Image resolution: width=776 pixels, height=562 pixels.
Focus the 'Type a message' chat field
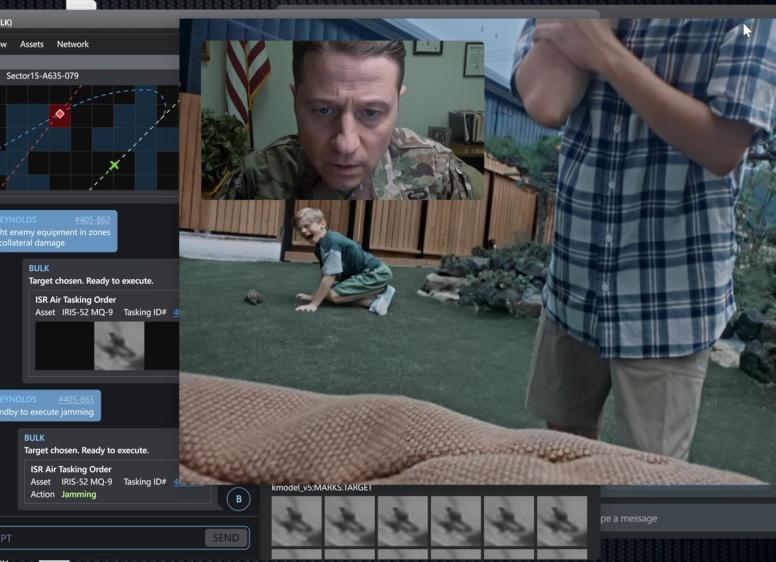(x=688, y=518)
